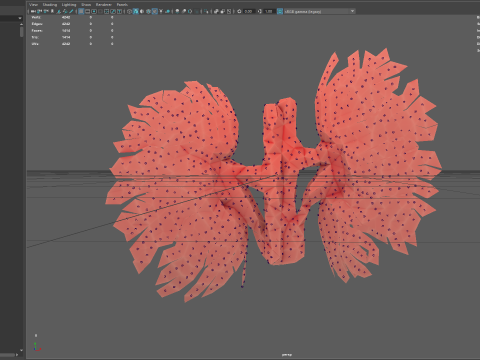Click the Select Camera icon in panel toolbar

pos(33,11)
